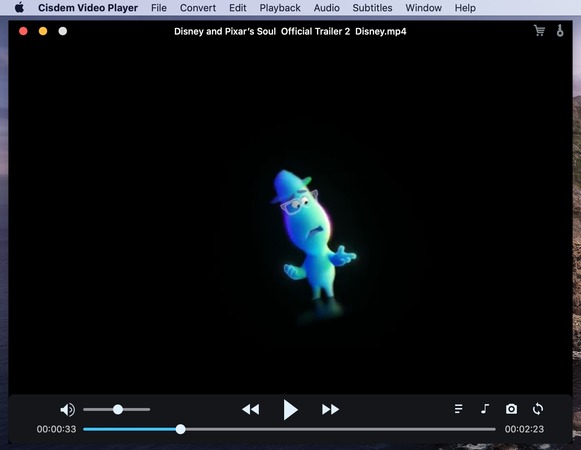The height and width of the screenshot is (450, 581).
Task: Open the Audio menu
Action: (x=326, y=8)
